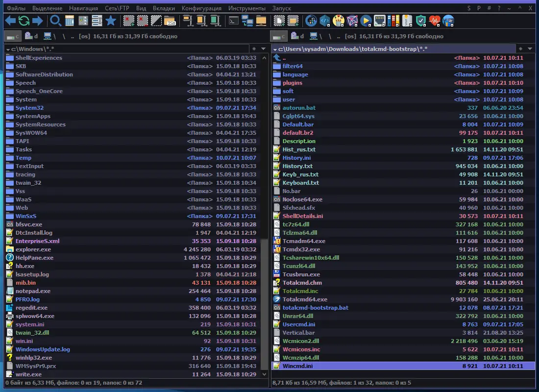Click the right panel network drive button
Image resolution: width=539 pixels, height=392 pixels.
[x=316, y=36]
